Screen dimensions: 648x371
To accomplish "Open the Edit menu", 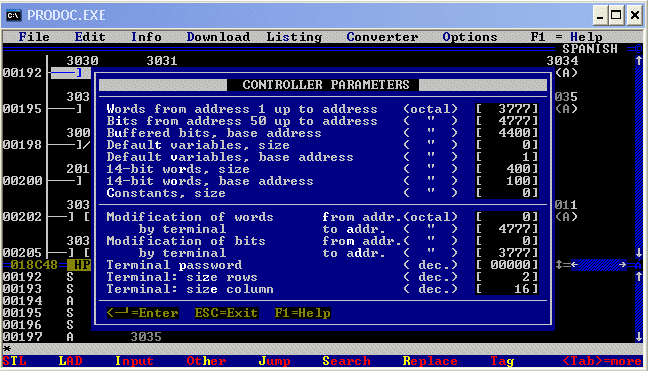I will (90, 37).
